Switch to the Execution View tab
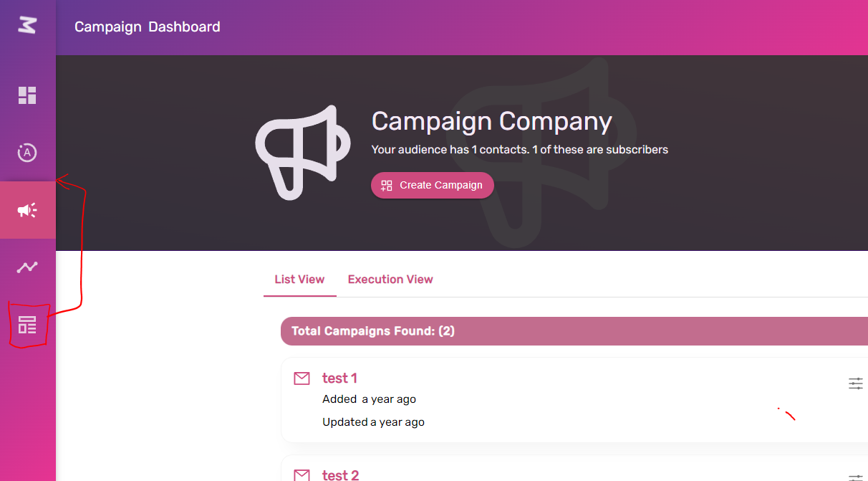 pyautogui.click(x=390, y=280)
